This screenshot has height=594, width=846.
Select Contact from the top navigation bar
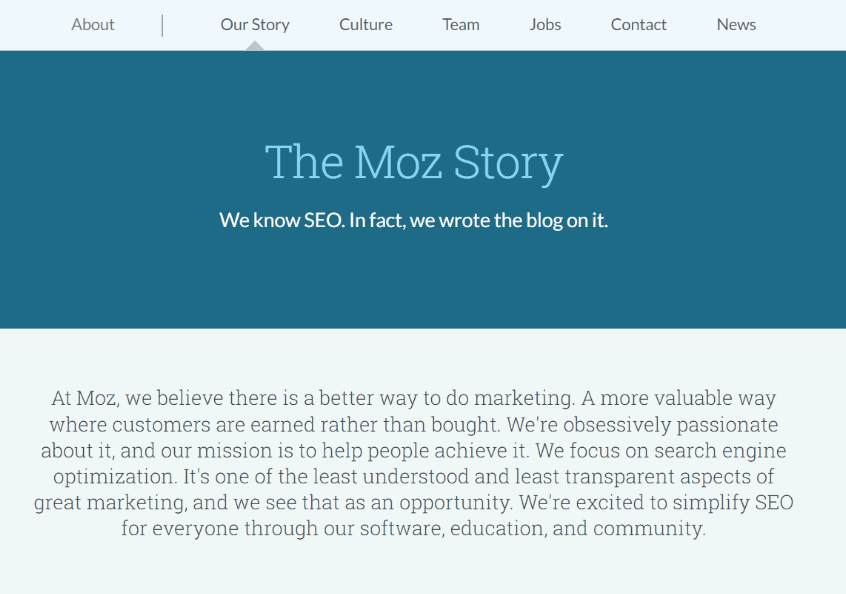(x=638, y=24)
